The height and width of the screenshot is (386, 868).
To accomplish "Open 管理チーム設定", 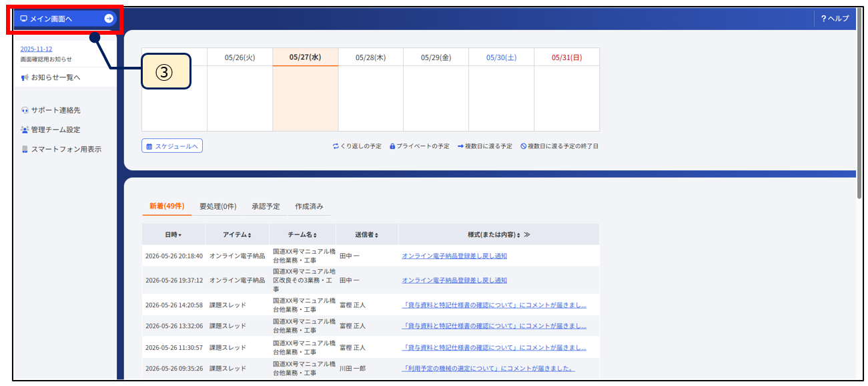I will pyautogui.click(x=50, y=130).
